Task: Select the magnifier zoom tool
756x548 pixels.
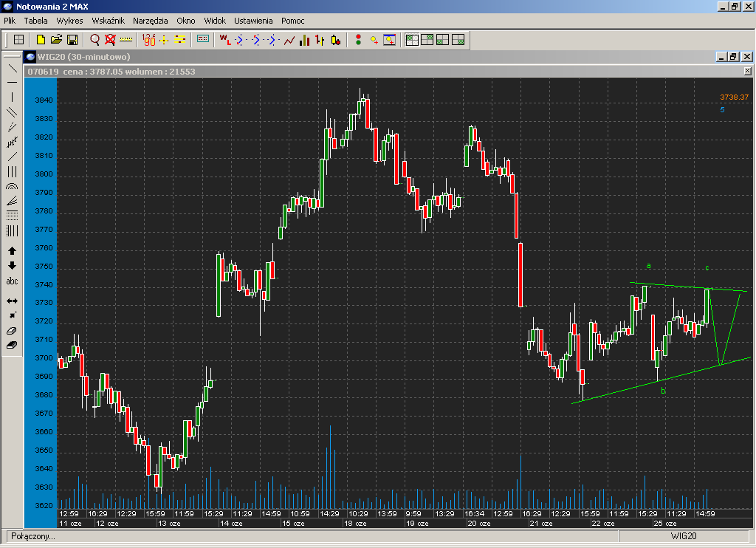Action: point(94,39)
